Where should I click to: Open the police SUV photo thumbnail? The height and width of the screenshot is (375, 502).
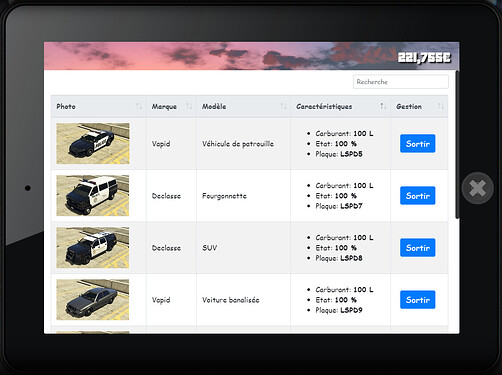pyautogui.click(x=93, y=248)
